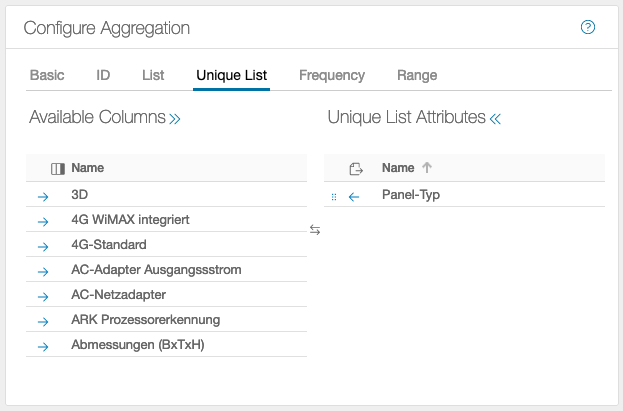Click the swap arrows between the lists

[315, 230]
